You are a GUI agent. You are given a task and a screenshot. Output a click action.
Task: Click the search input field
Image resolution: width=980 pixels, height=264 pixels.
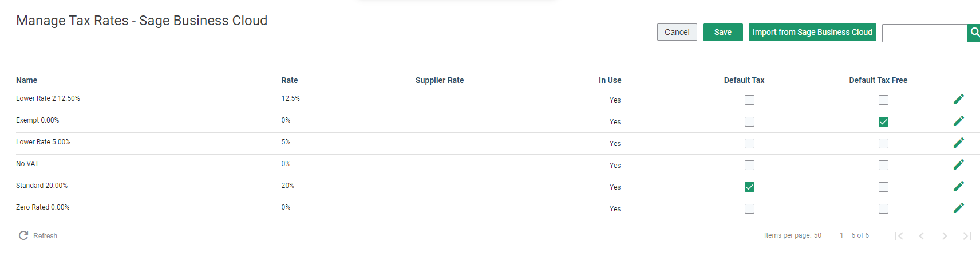tap(924, 33)
